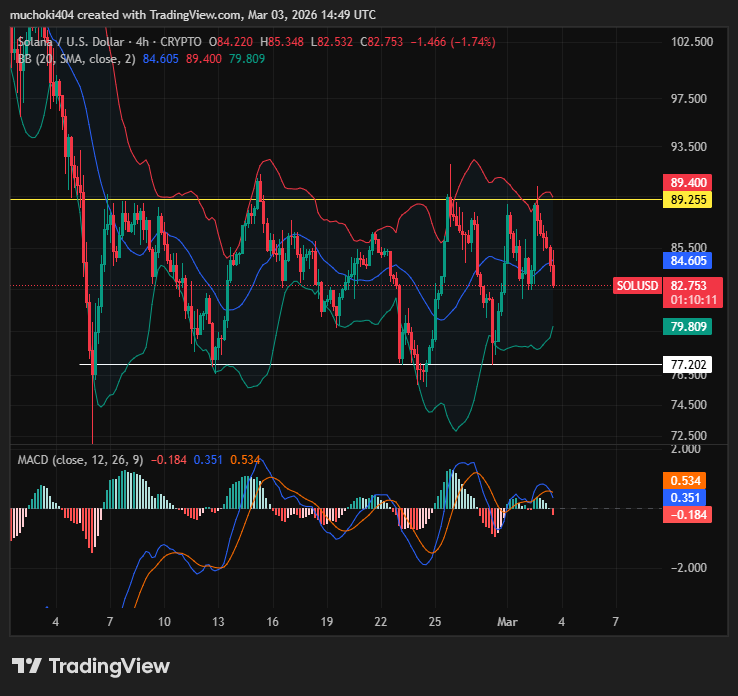Open the BB (20, SMA, close, 2) indicator legend
Viewport: 738px width, 696px height.
pyautogui.click(x=76, y=59)
